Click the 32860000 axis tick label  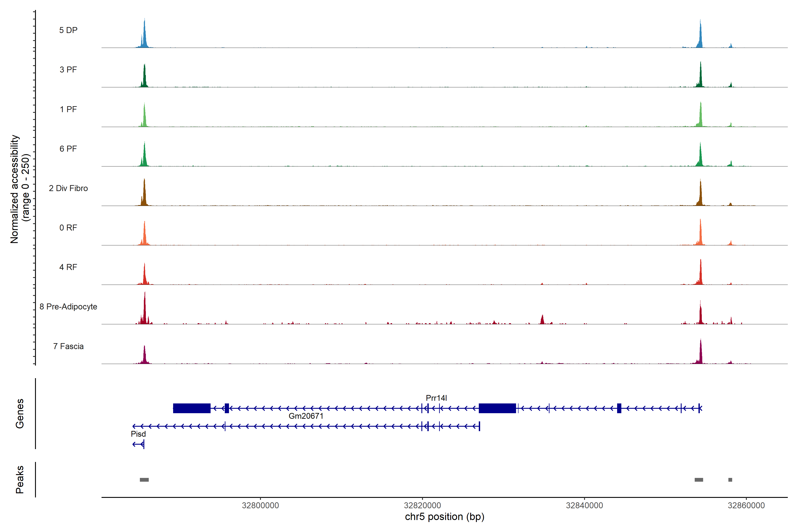(x=746, y=506)
